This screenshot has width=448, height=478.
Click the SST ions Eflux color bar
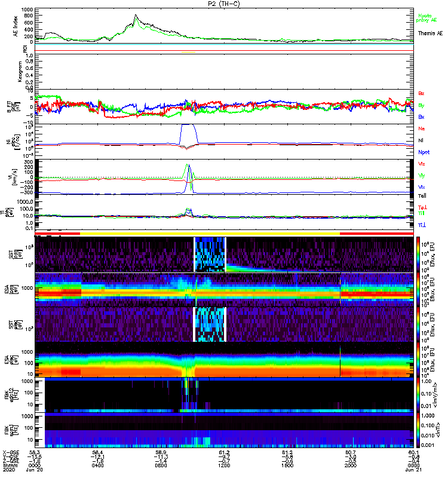(x=418, y=254)
